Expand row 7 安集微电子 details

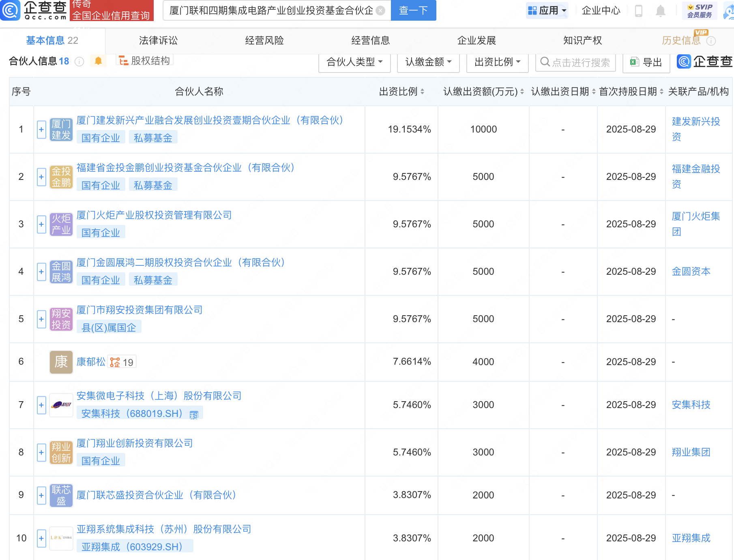tap(41, 405)
